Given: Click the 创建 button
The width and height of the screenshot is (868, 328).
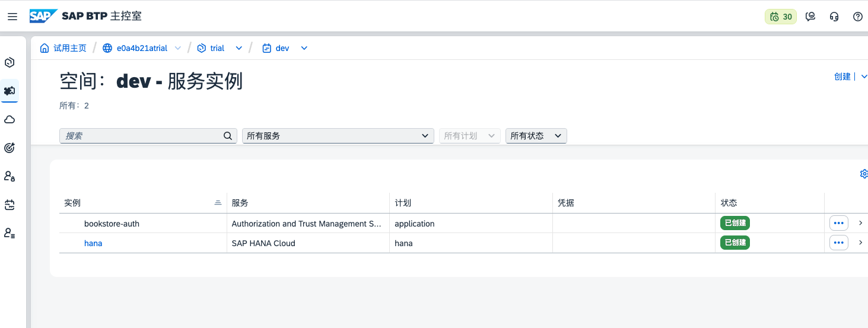Looking at the screenshot, I should (842, 77).
